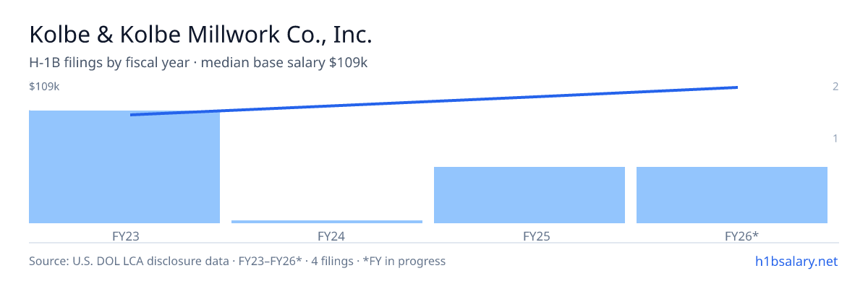The height and width of the screenshot is (289, 868).
Task: Click the FY25 axis label
Action: [x=529, y=236]
